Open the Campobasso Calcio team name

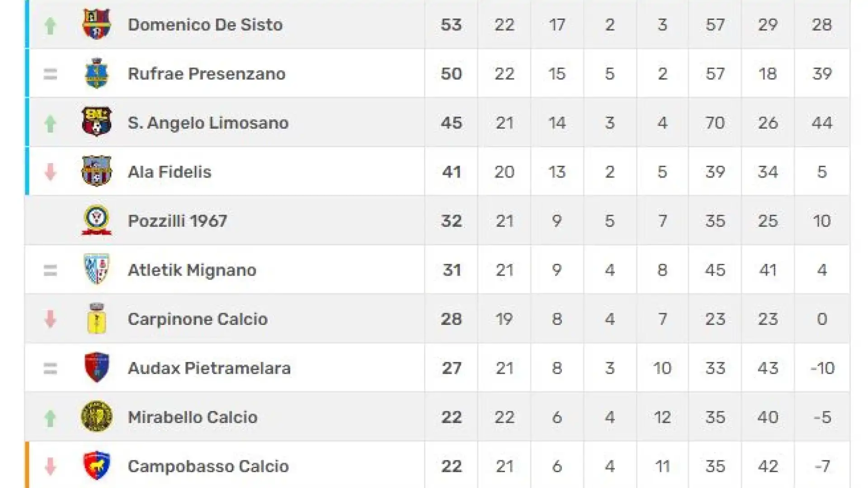(208, 466)
